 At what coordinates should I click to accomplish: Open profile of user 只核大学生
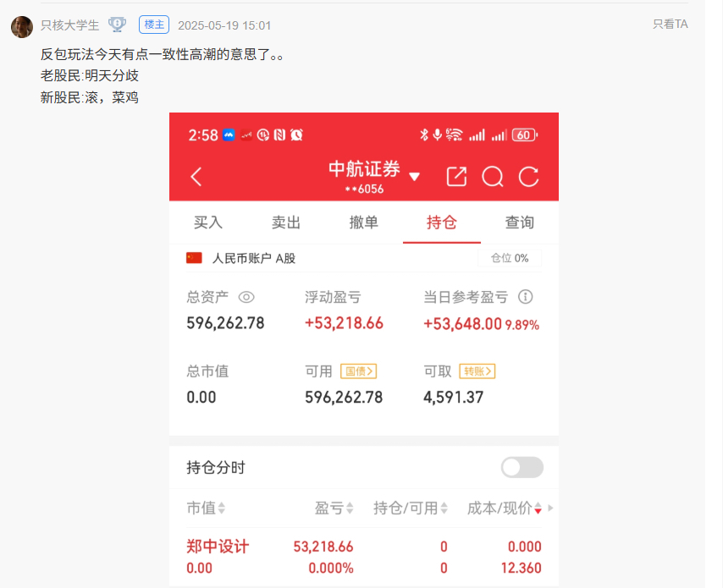coord(70,25)
